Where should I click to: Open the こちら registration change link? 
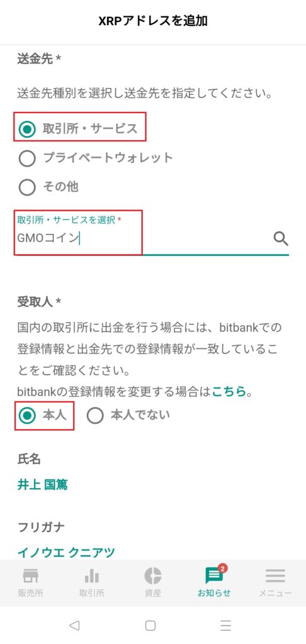pos(229,392)
